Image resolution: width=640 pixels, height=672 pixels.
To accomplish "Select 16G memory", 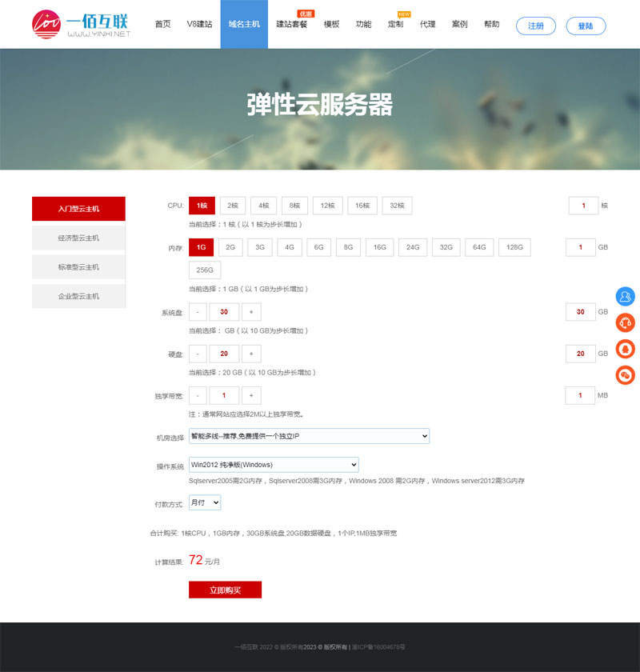I will point(379,247).
